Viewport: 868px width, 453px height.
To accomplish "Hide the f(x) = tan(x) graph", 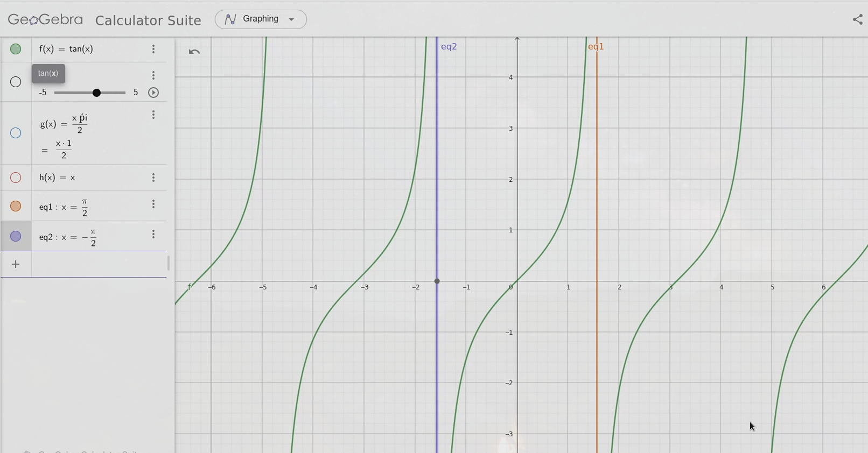I will [16, 49].
